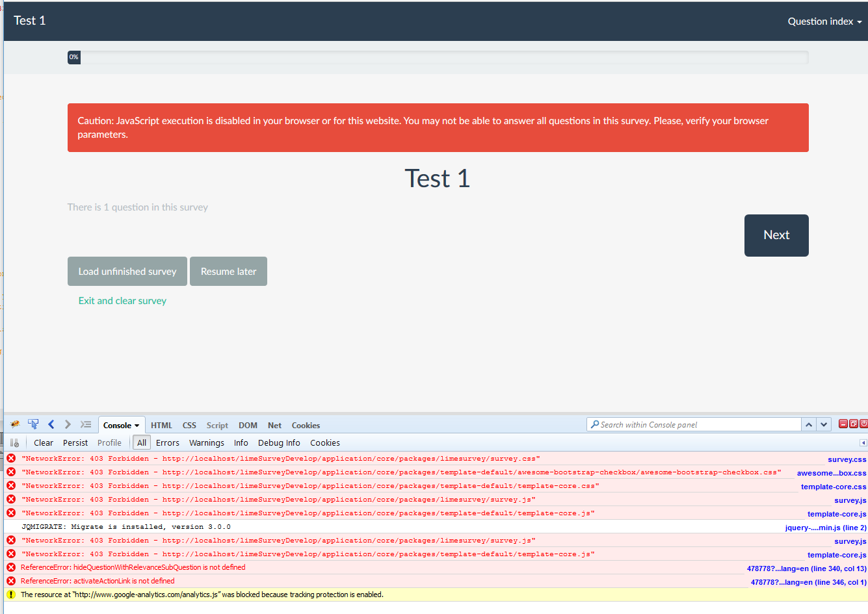Click the break on all errors icon
This screenshot has height=614, width=868.
pyautogui.click(x=14, y=443)
